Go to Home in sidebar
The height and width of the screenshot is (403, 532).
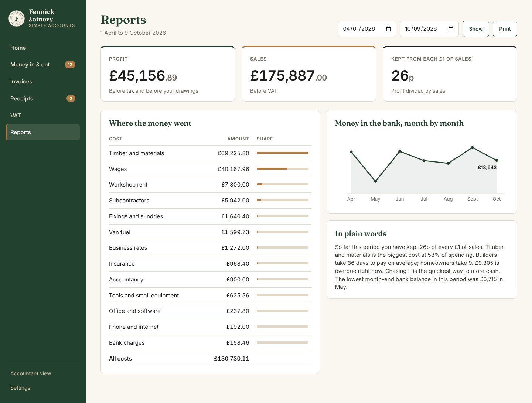(x=43, y=48)
